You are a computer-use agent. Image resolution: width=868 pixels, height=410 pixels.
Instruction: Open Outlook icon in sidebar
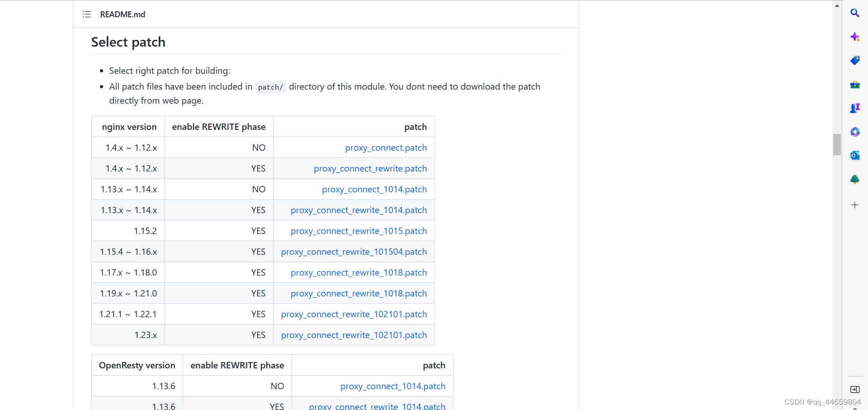click(854, 156)
